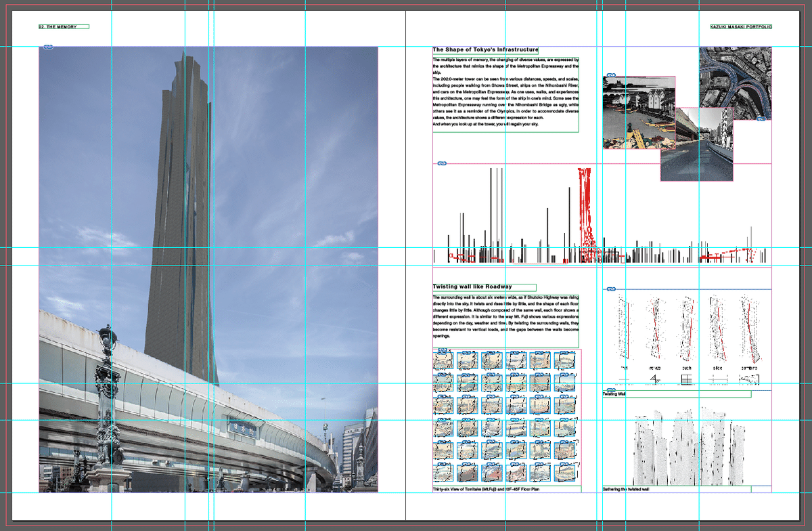Click the link badge above the Twisting Wall caption

coord(610,390)
